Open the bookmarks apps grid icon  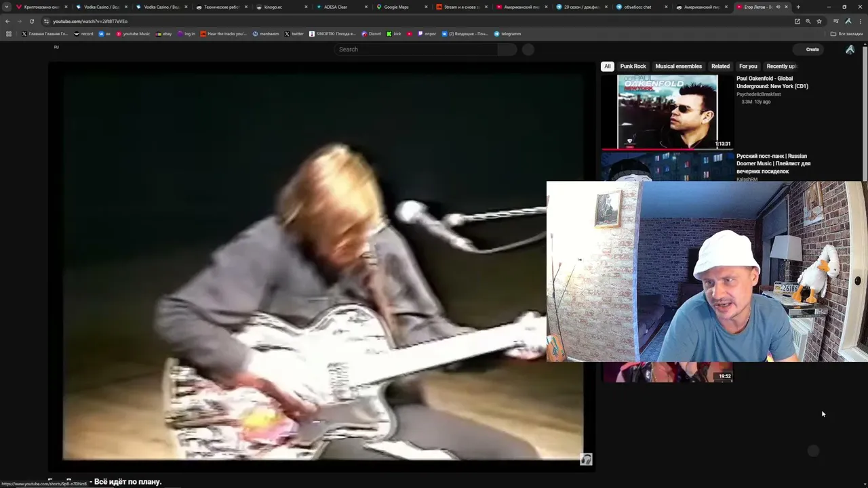pyautogui.click(x=9, y=33)
